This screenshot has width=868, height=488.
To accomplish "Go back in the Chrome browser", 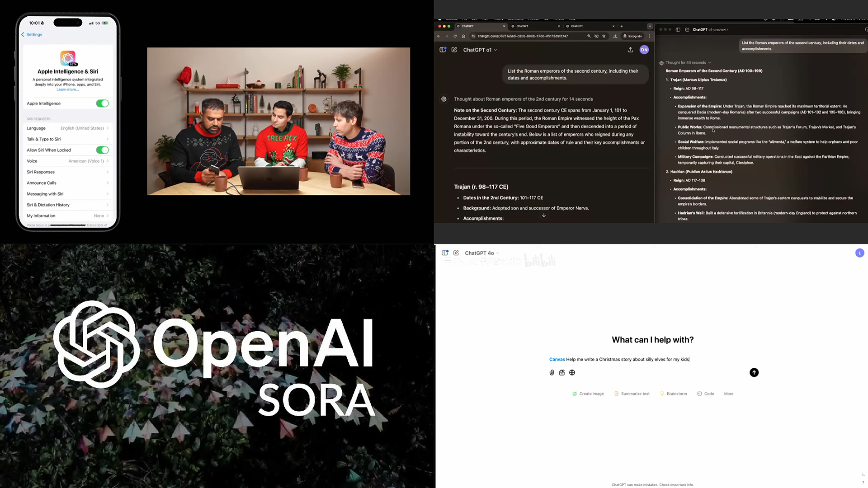I will 439,36.
